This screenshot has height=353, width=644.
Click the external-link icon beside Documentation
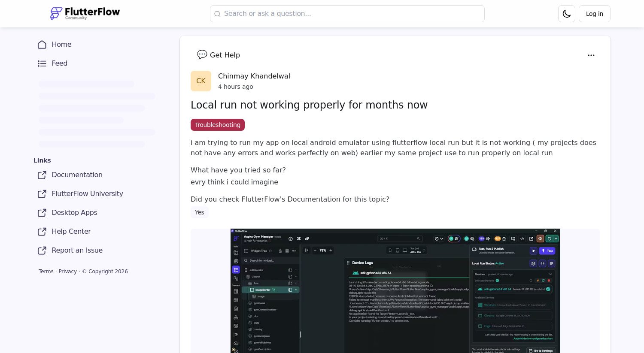click(42, 175)
